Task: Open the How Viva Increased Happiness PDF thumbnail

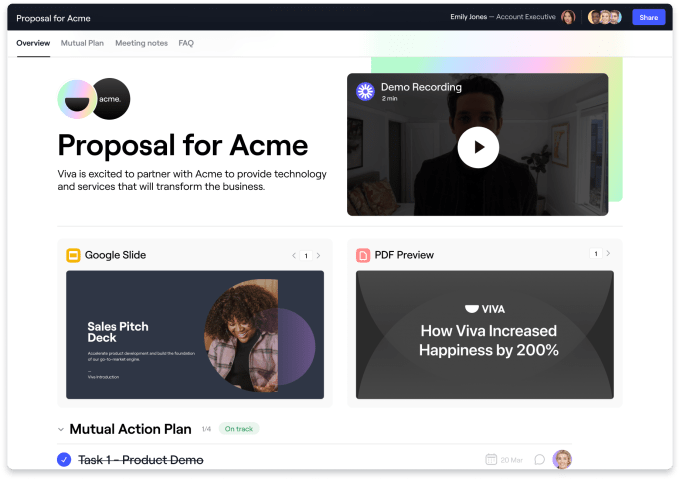Action: point(484,334)
